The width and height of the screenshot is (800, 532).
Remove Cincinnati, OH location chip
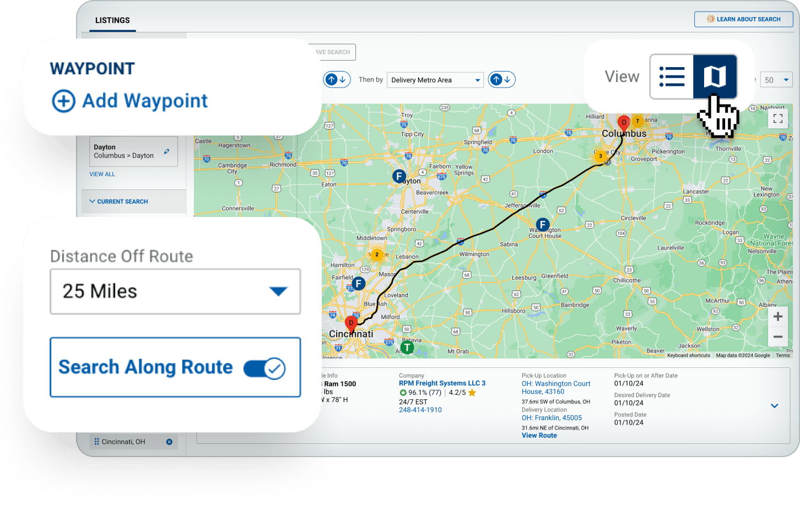[x=169, y=442]
